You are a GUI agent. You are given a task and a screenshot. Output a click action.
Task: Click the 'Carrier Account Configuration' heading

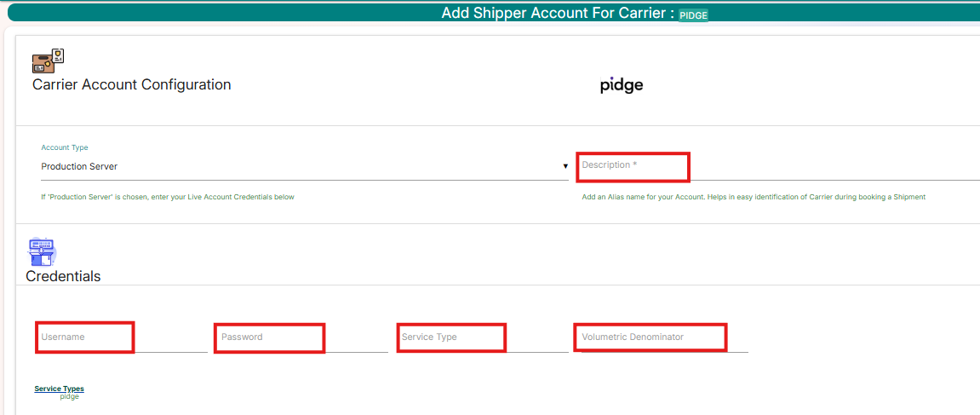point(132,84)
